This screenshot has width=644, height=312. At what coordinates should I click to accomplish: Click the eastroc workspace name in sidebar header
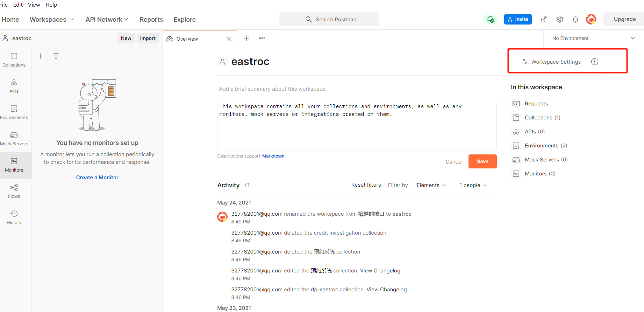pos(22,39)
